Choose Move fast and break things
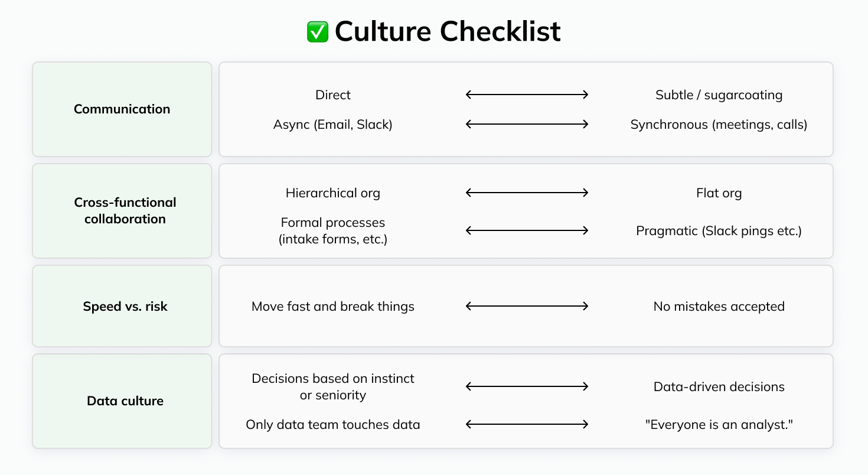The height and width of the screenshot is (475, 868). (333, 307)
